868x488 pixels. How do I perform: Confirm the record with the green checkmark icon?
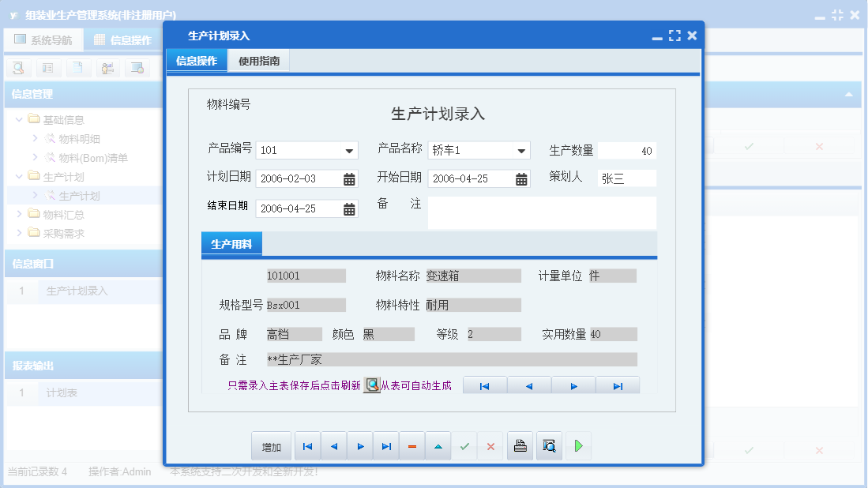pyautogui.click(x=464, y=445)
